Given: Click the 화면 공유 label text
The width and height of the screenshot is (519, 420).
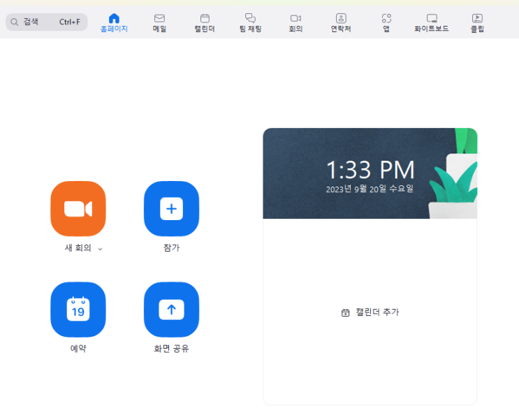Looking at the screenshot, I should click(171, 349).
